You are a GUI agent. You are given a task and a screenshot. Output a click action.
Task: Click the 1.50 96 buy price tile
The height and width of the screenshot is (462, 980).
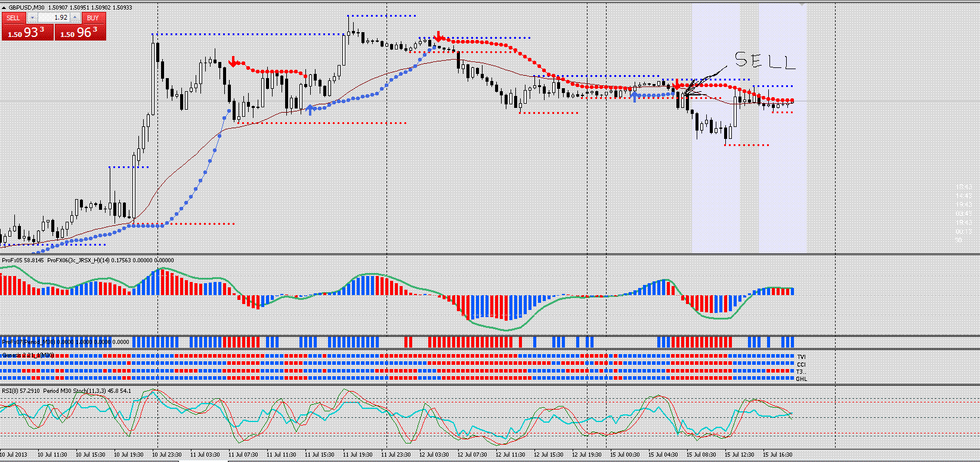(x=81, y=33)
